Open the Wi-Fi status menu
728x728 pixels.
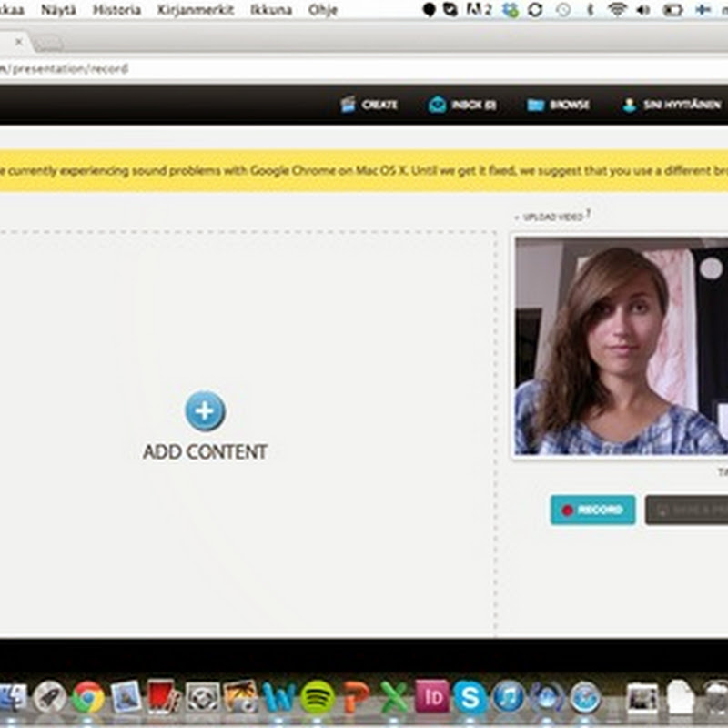617,9
